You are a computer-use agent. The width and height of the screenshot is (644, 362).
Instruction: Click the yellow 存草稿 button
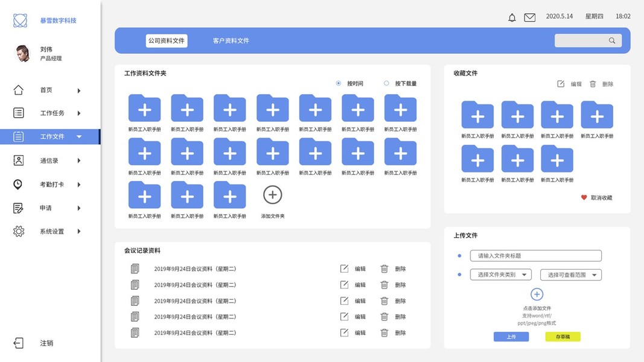click(x=563, y=337)
